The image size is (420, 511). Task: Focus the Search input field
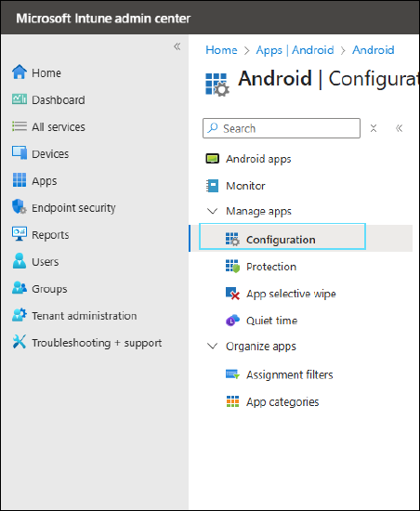pyautogui.click(x=282, y=128)
